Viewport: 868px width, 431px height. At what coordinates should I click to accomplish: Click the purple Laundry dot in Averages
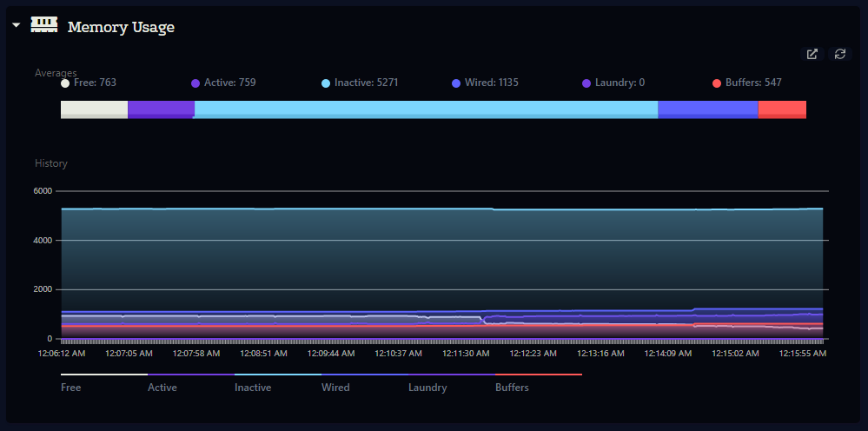586,83
